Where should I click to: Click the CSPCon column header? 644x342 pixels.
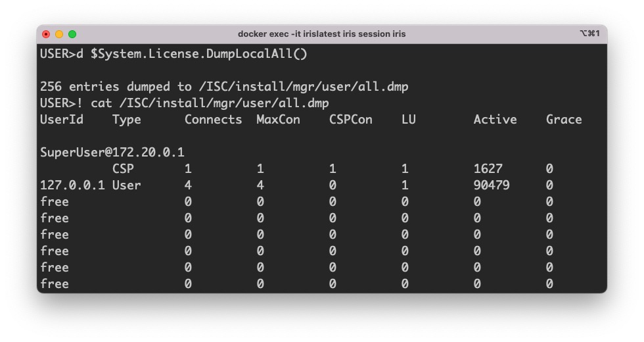351,120
